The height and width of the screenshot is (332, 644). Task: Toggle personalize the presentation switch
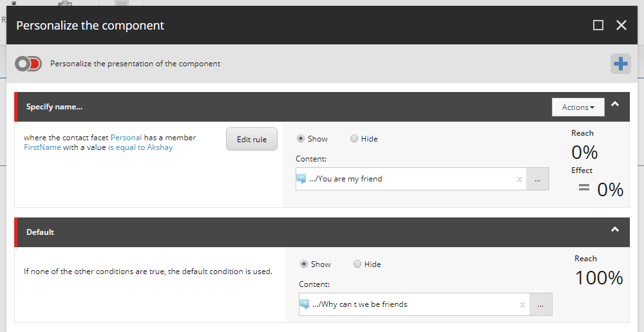click(28, 64)
